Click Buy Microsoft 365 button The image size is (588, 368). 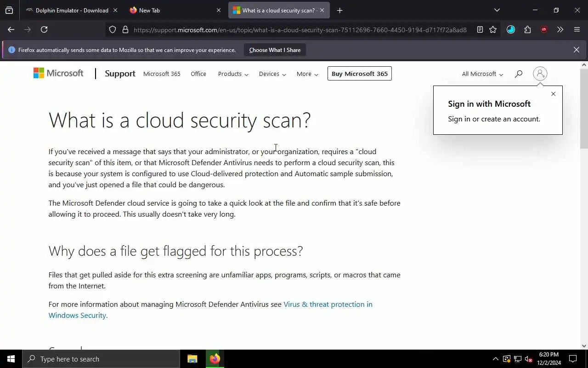(x=360, y=74)
